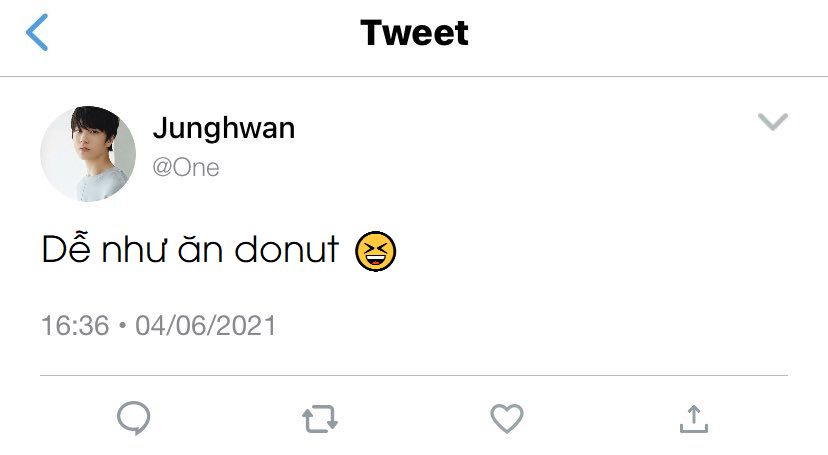Click the "Tweet" header title
This screenshot has width=828, height=455.
pyautogui.click(x=414, y=33)
